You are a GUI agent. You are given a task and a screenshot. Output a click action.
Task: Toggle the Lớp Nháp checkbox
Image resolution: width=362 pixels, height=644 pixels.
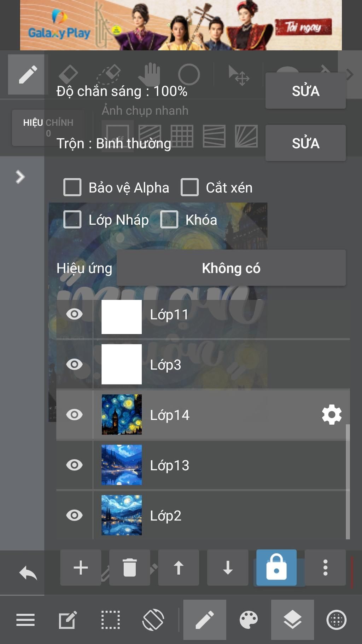(x=72, y=219)
